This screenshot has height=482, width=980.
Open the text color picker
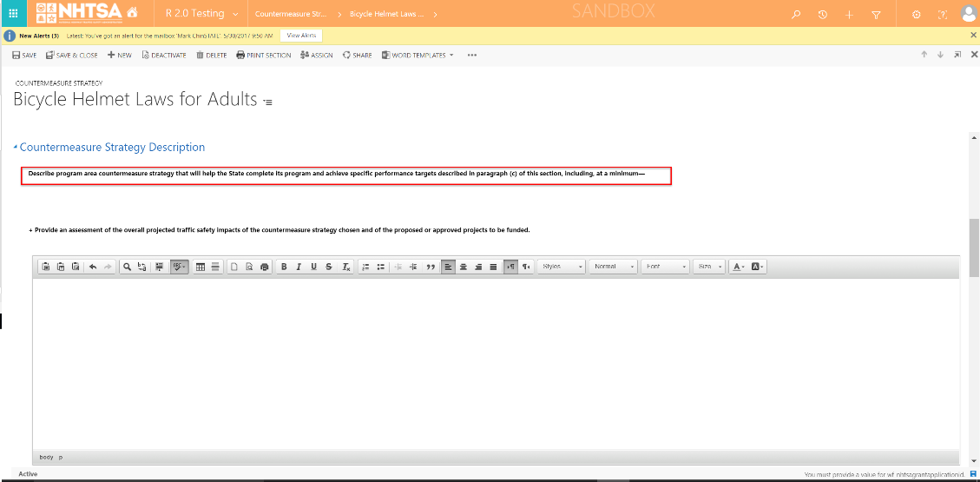[738, 267]
